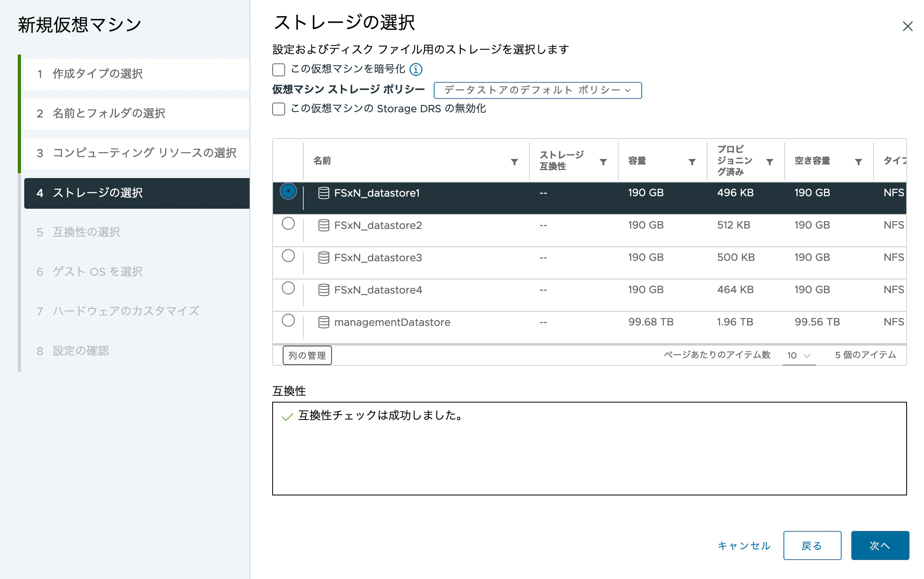Enable この仮想マシンを暗号化 checkbox

(x=279, y=69)
